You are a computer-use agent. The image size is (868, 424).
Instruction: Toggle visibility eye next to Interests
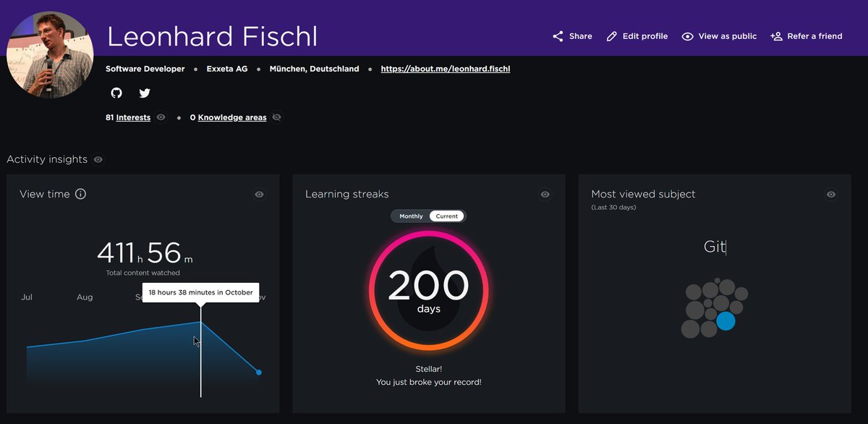click(x=161, y=117)
